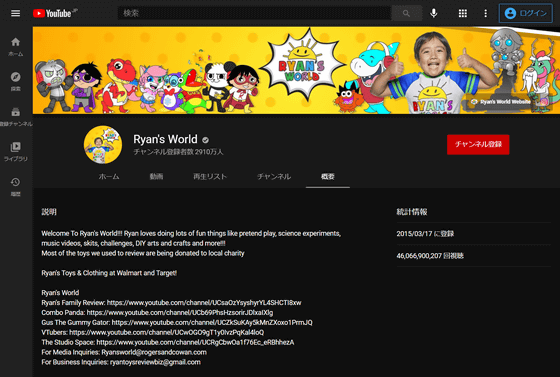The height and width of the screenshot is (377, 560).
Task: Open ライブラリ in the sidebar
Action: coord(15,151)
